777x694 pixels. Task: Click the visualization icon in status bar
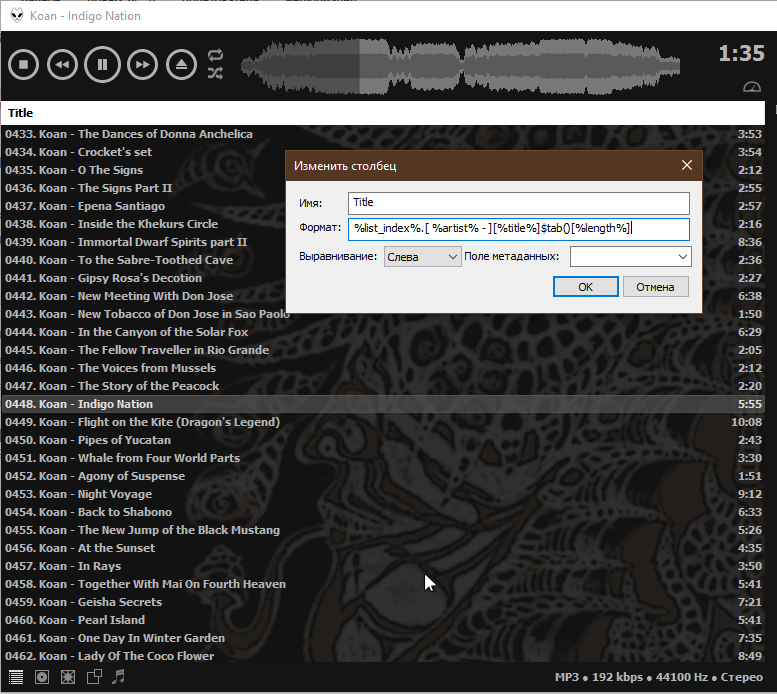tap(68, 677)
